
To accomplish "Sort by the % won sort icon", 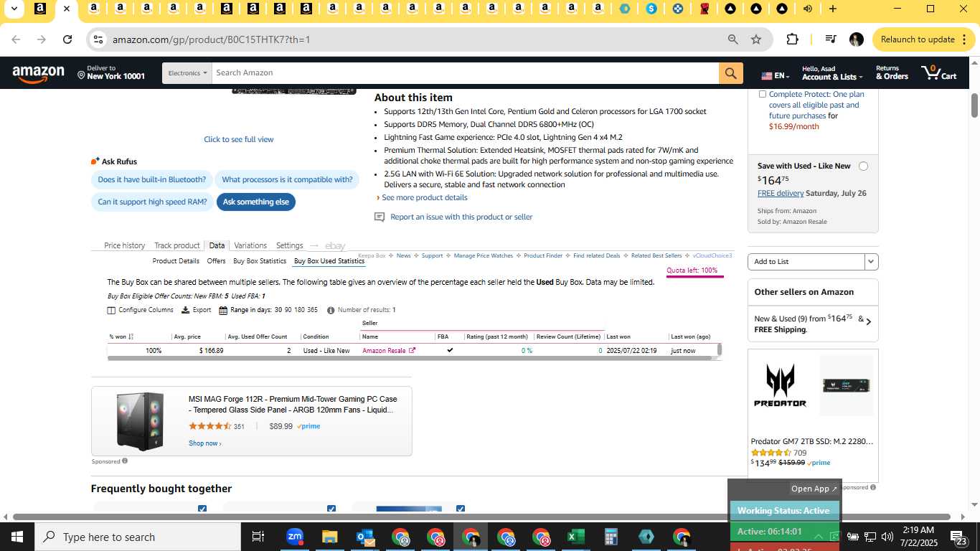I will click(x=131, y=336).
